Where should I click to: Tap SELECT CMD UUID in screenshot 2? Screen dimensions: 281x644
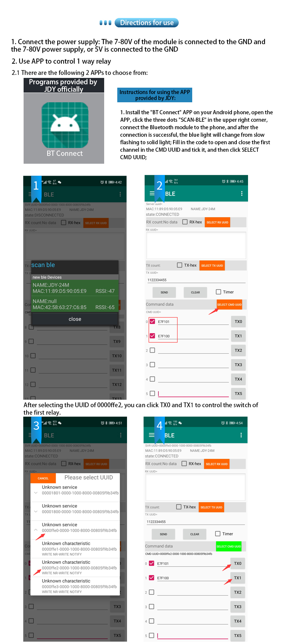(230, 305)
